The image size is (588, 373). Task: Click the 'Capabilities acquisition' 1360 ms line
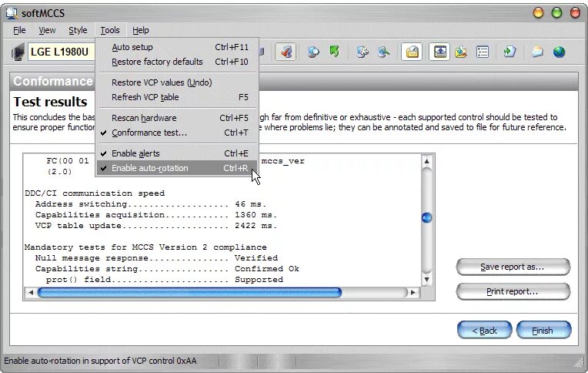156,215
